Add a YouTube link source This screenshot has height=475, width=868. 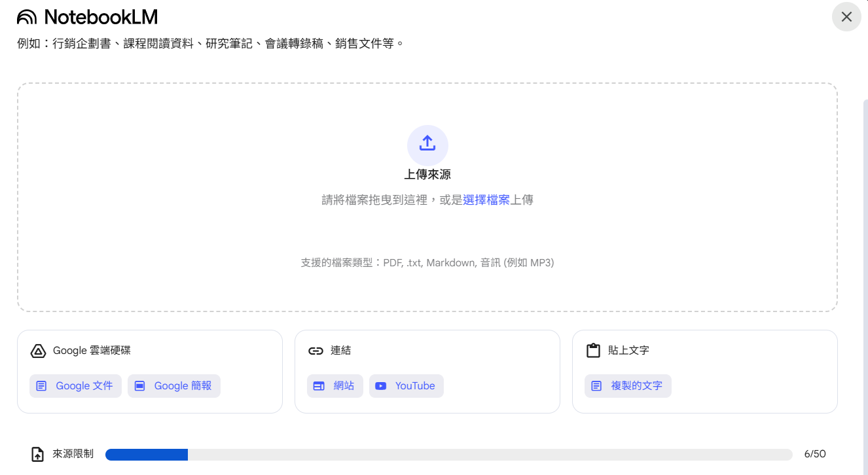point(407,386)
